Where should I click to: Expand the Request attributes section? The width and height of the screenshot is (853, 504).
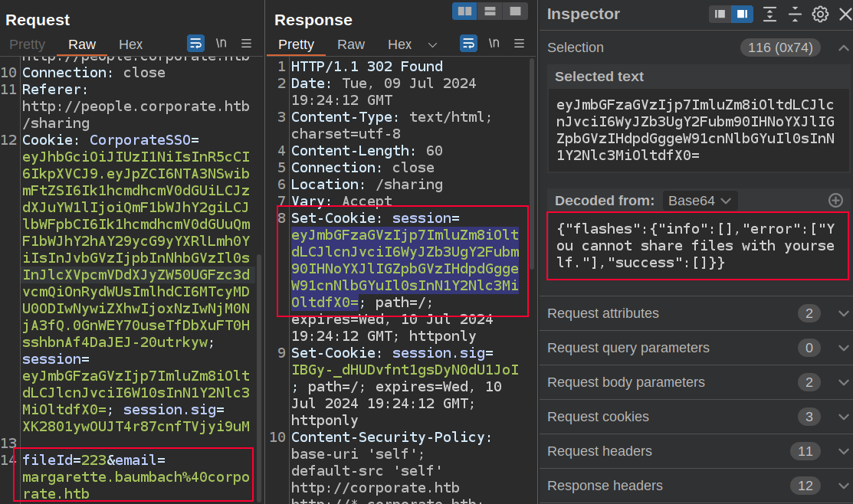click(x=843, y=313)
